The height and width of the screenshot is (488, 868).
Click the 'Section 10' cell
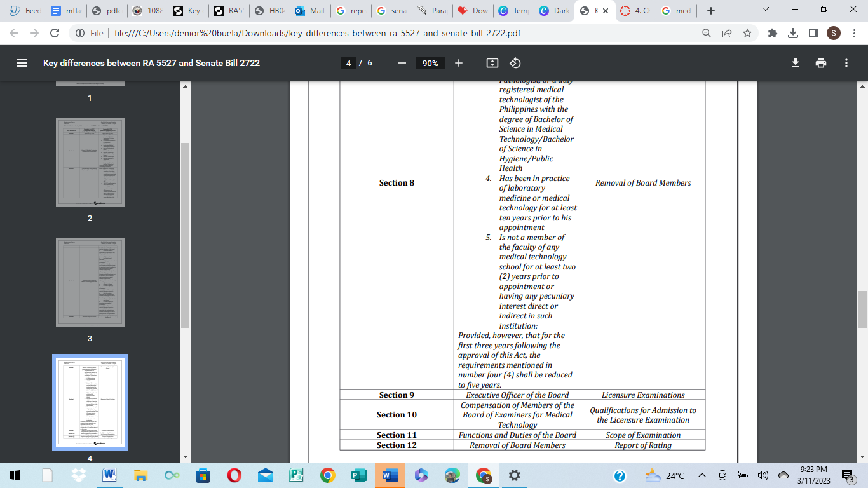(397, 415)
